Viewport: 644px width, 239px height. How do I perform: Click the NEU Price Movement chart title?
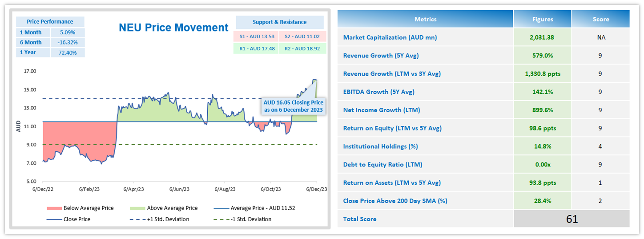[x=173, y=28]
